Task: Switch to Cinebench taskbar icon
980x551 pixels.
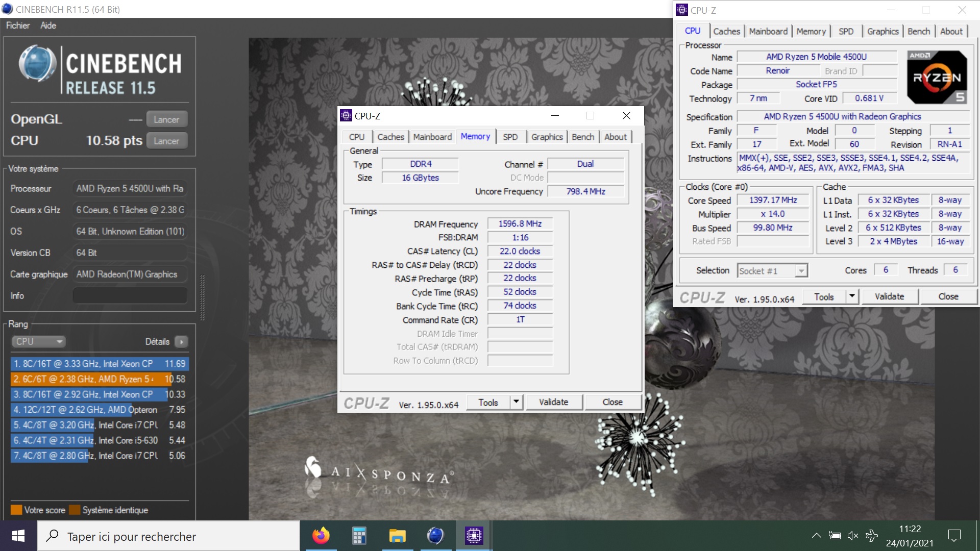Action: point(435,536)
